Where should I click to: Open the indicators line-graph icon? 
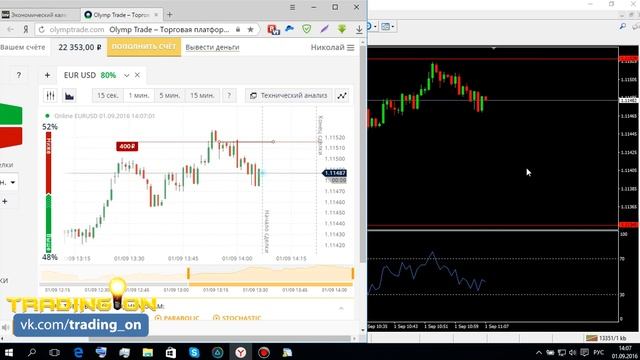342,96
